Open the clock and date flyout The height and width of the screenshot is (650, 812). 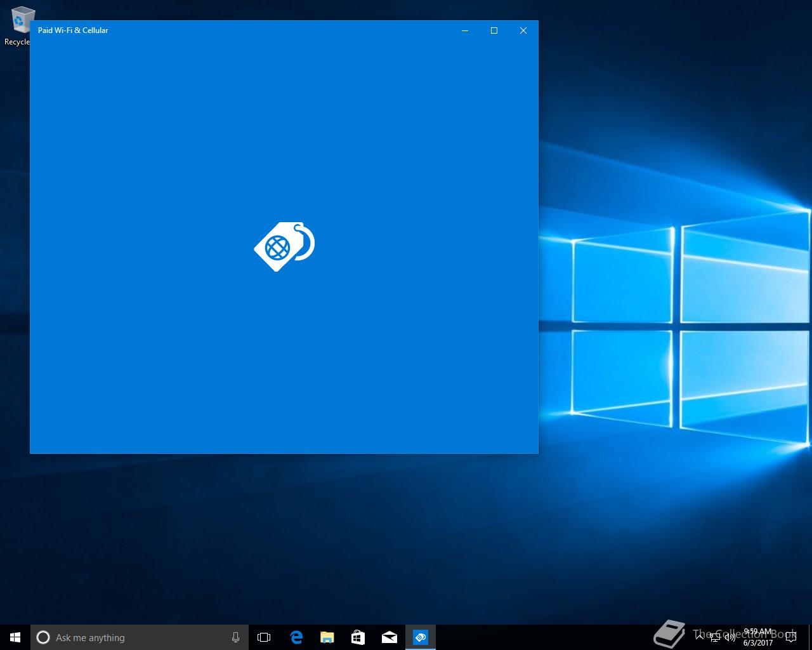pyautogui.click(x=758, y=637)
